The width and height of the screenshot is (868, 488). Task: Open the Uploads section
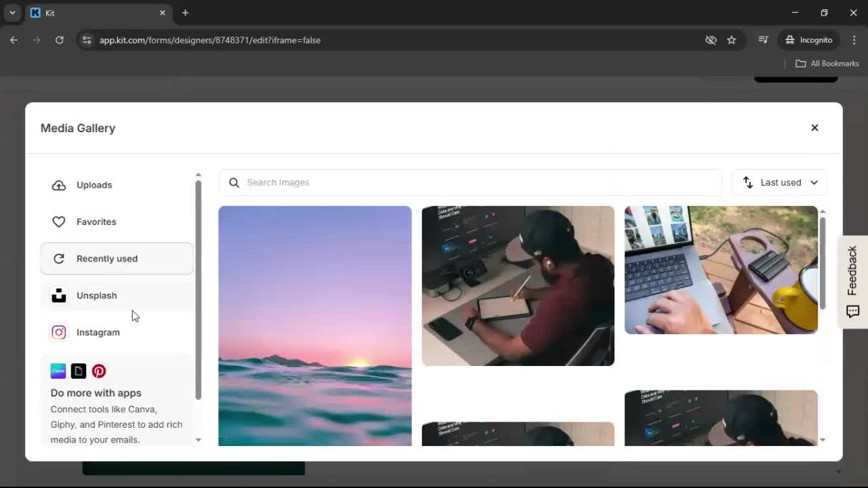click(94, 184)
